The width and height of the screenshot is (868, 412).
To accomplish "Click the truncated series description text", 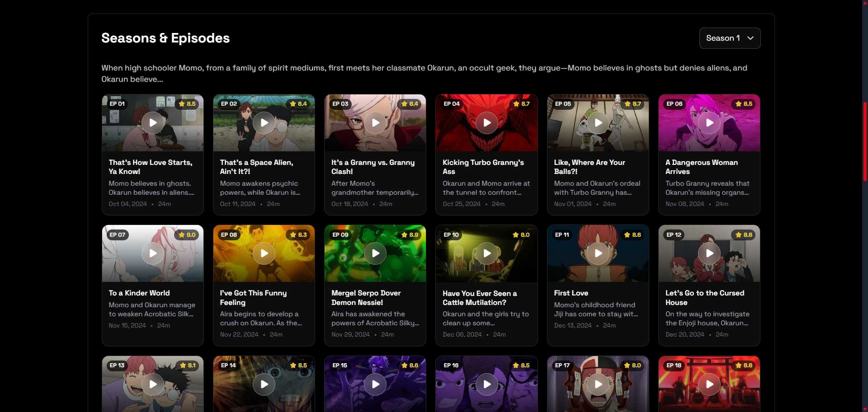I will 424,74.
